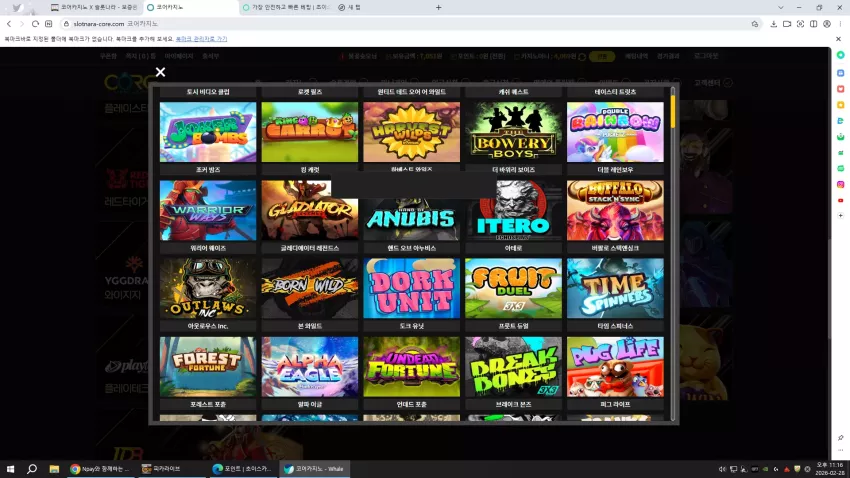
Task: Close the game list popup
Action: pyautogui.click(x=160, y=72)
